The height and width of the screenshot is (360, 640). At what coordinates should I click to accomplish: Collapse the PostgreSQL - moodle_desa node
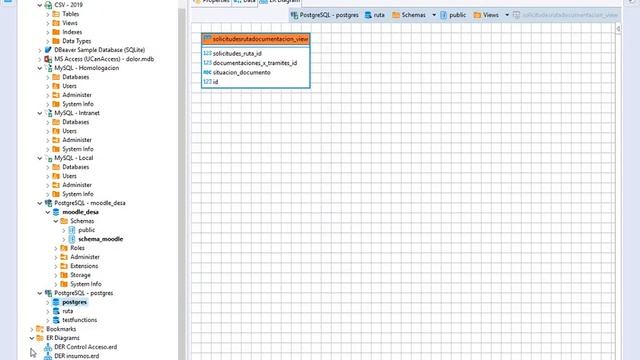coord(40,203)
